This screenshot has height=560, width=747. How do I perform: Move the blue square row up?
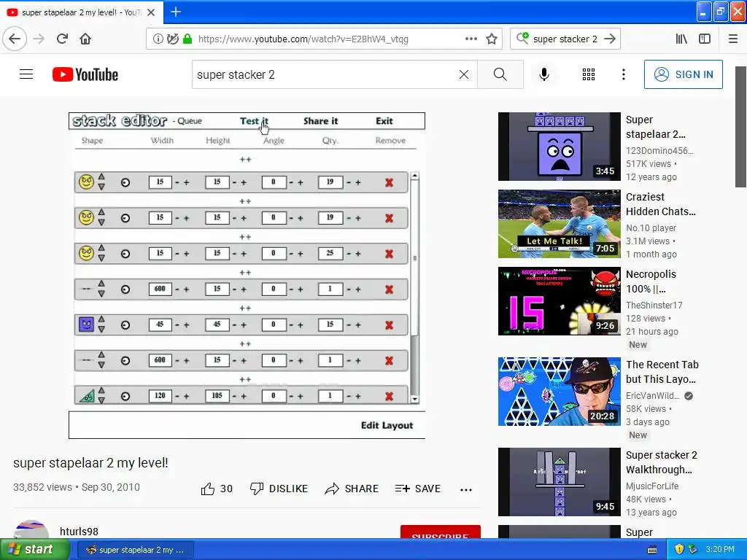[x=101, y=319]
